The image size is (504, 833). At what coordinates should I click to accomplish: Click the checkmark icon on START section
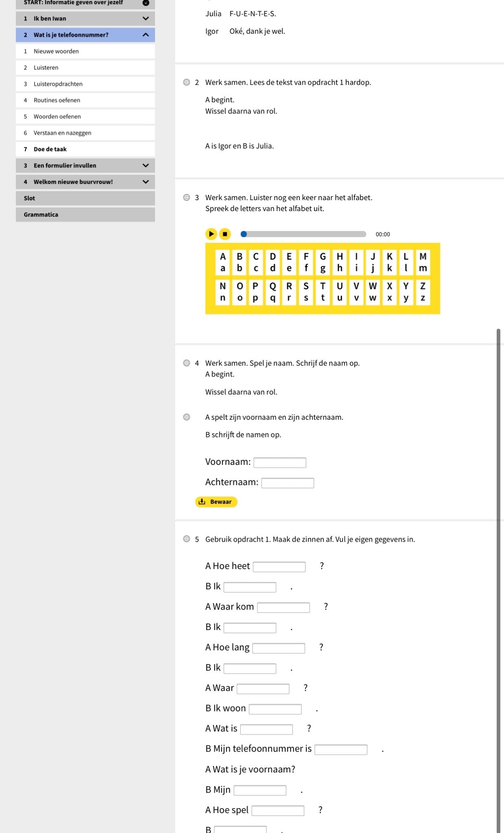[x=146, y=3]
